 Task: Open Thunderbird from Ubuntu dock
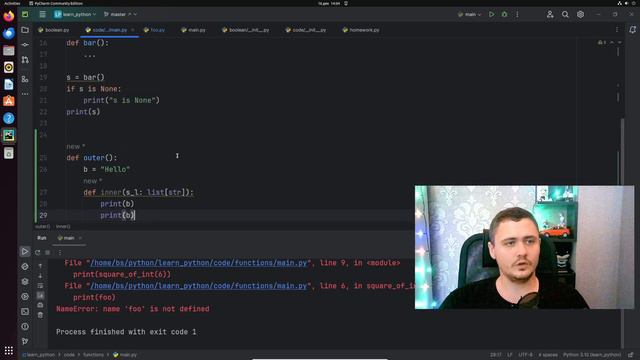[x=9, y=33]
